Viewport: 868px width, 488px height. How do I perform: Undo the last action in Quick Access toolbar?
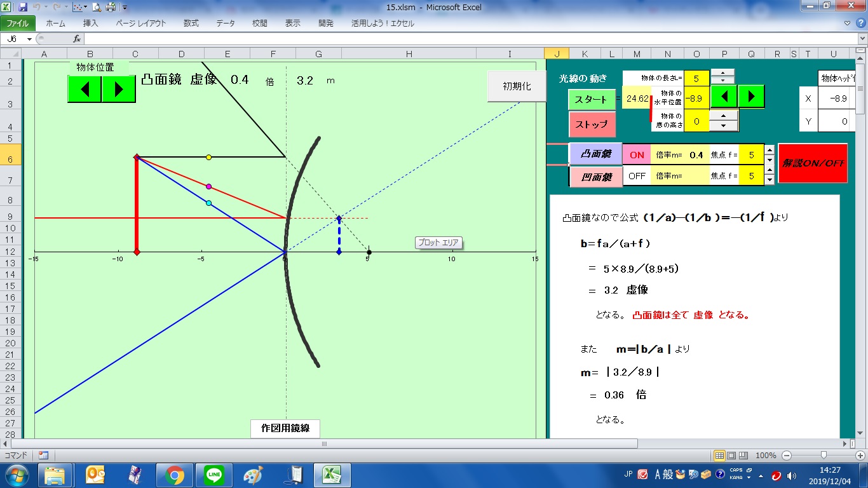pos(37,8)
